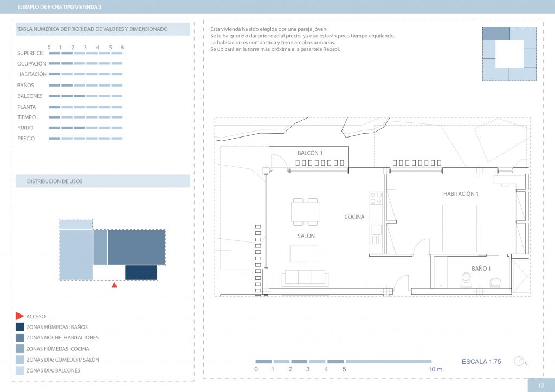Click the three-seat sofa in the salón

point(305,278)
